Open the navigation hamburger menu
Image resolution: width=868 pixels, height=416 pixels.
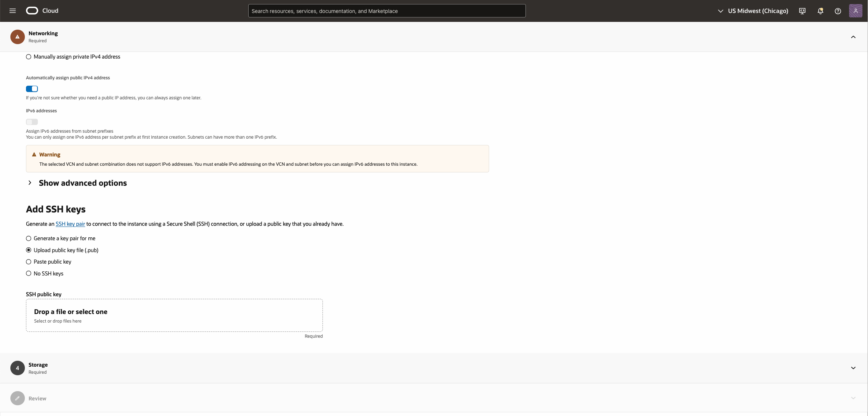[x=12, y=10]
